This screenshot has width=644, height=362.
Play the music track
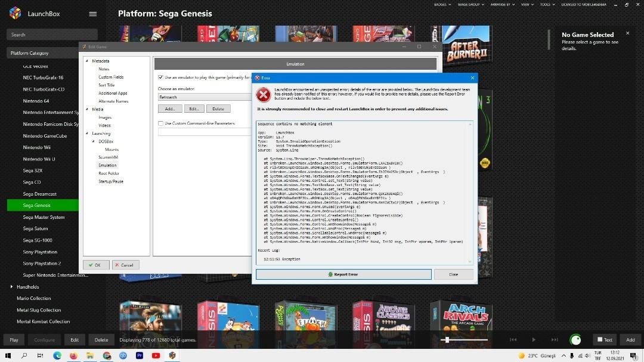tap(534, 340)
